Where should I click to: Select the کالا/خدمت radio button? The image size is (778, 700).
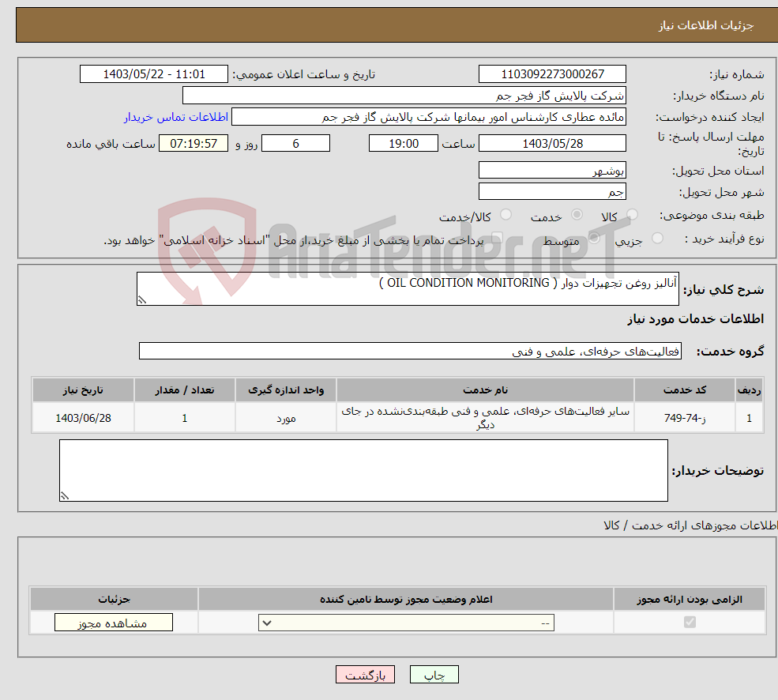(x=506, y=214)
